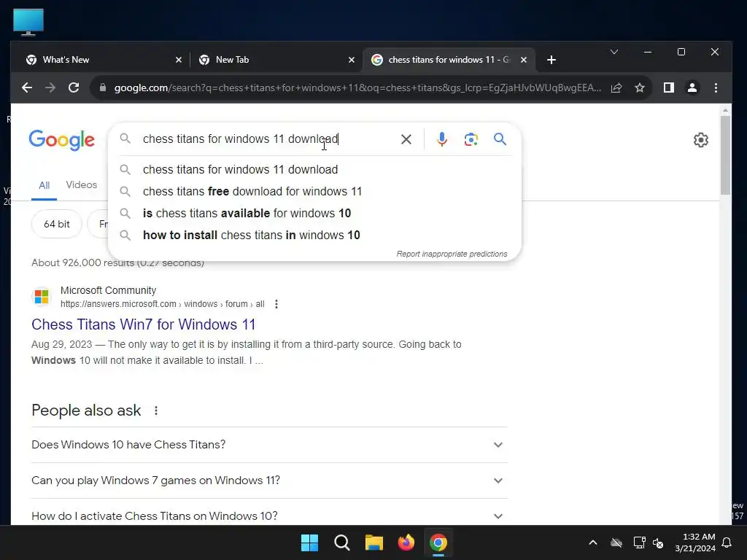Open the Chrome profile menu
Viewport: 747px width, 560px height.
(x=692, y=87)
